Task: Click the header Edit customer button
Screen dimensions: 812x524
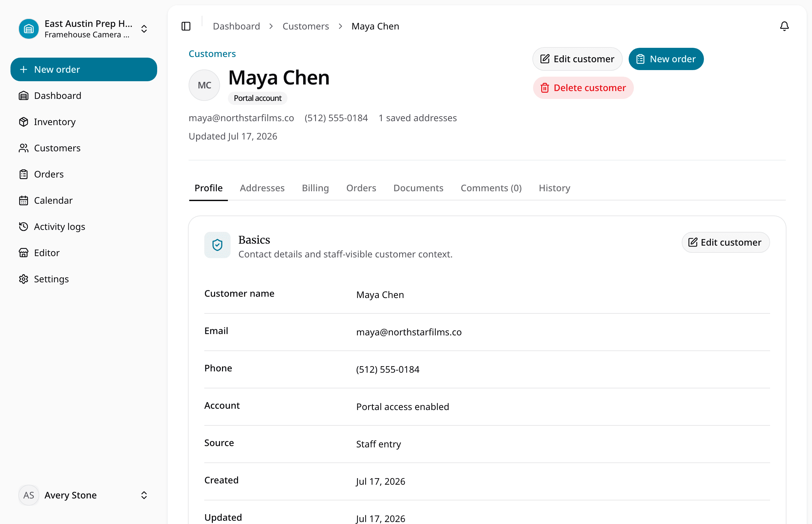Action: pyautogui.click(x=577, y=59)
